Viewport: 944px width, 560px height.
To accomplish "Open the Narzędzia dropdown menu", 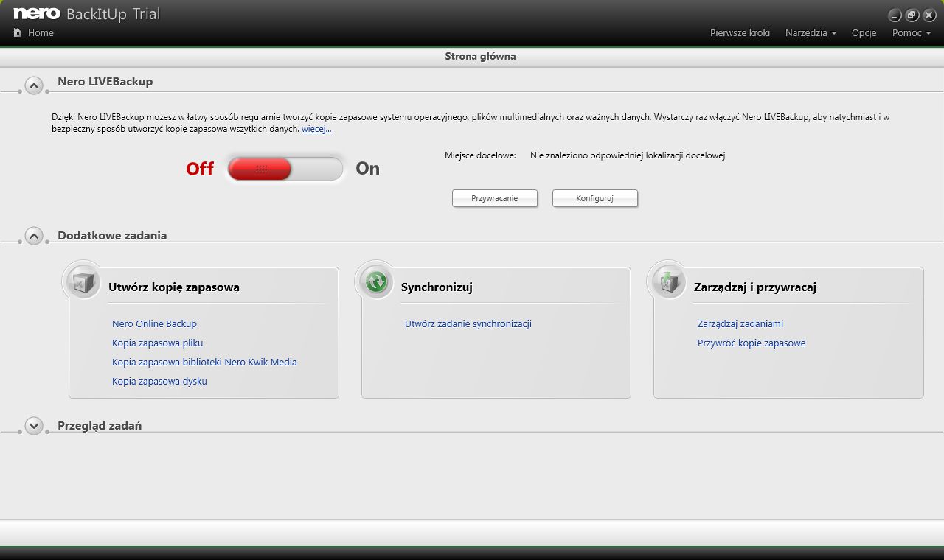I will coord(811,33).
